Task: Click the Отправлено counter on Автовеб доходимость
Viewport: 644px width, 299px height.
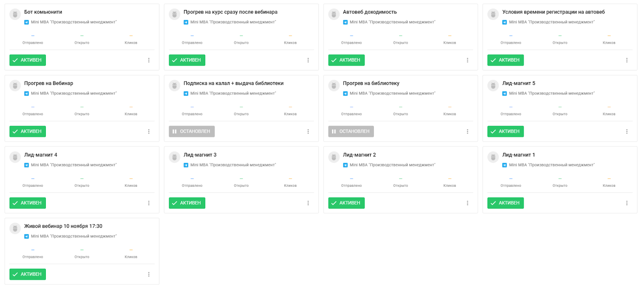Action: tap(351, 39)
